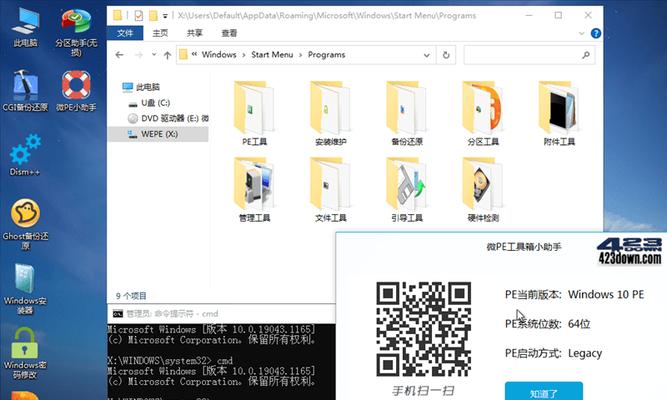Go back in Explorer navigation
The width and height of the screenshot is (667, 400).
[120, 55]
